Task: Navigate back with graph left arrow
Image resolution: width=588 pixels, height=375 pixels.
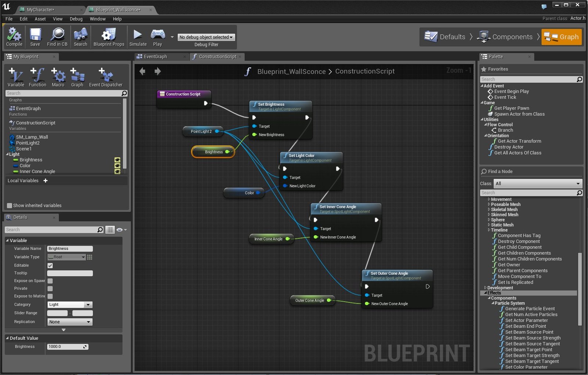Action: coord(143,71)
